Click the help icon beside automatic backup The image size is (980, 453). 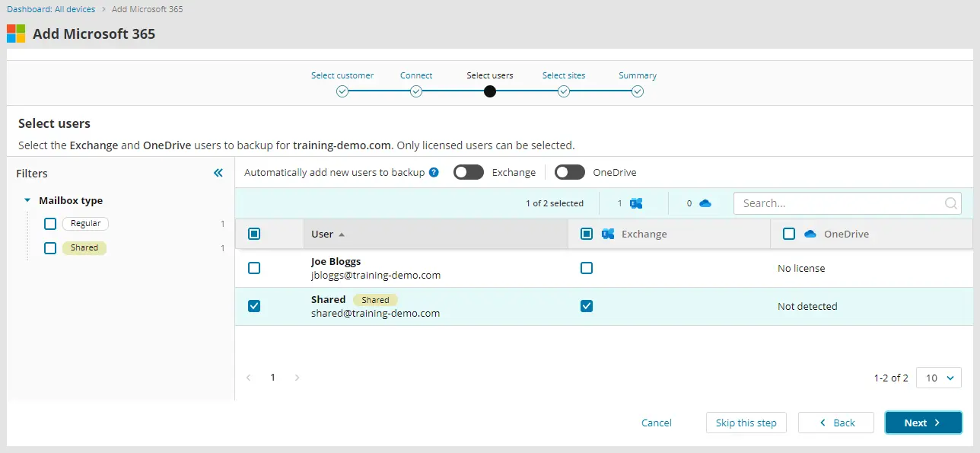pyautogui.click(x=434, y=172)
